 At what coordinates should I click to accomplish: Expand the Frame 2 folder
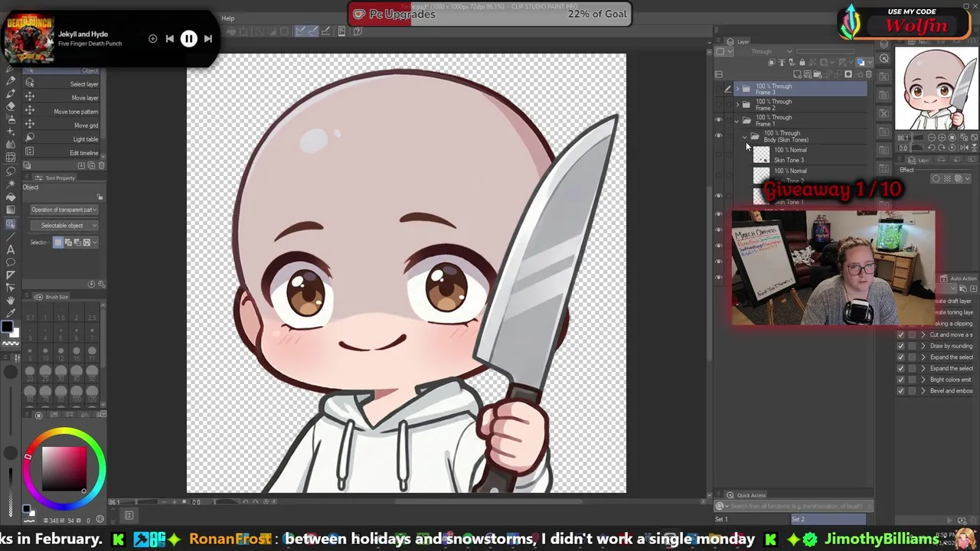737,105
